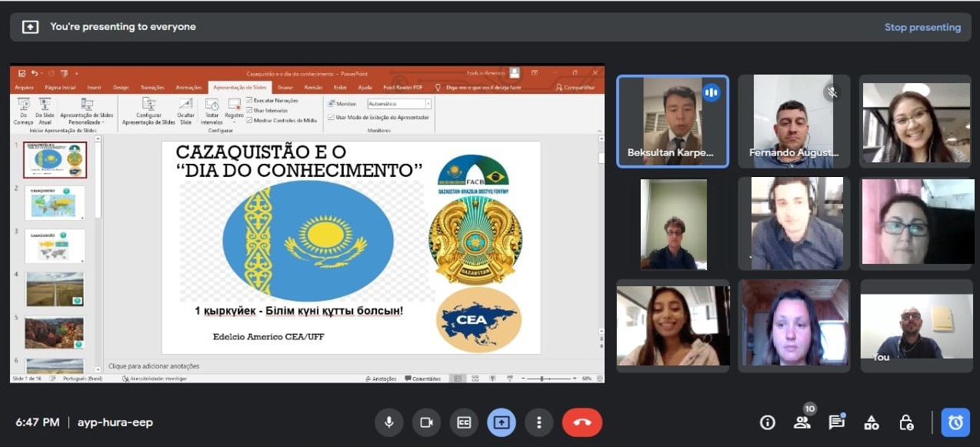Click the PowerPoint account avatar icon
The height and width of the screenshot is (447, 980).
[x=515, y=73]
